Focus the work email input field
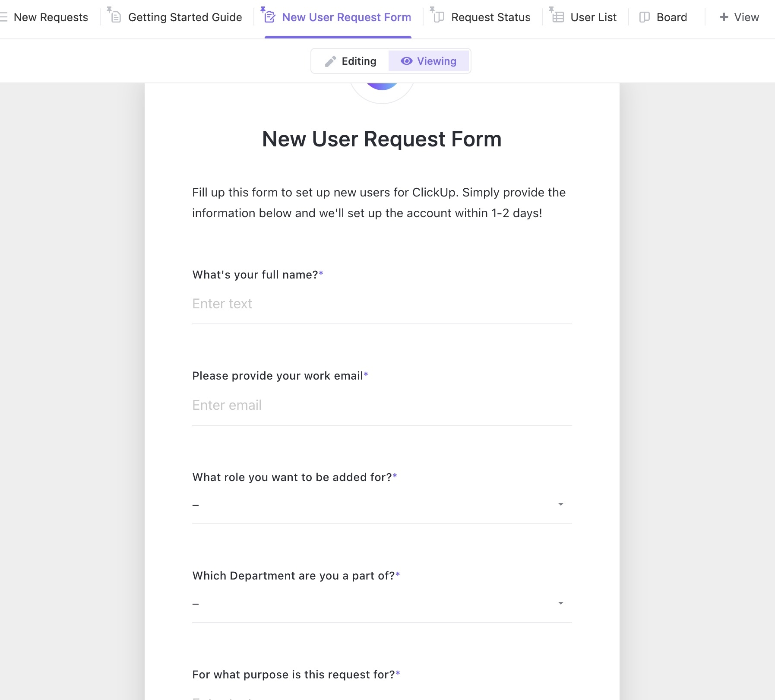 (x=382, y=405)
